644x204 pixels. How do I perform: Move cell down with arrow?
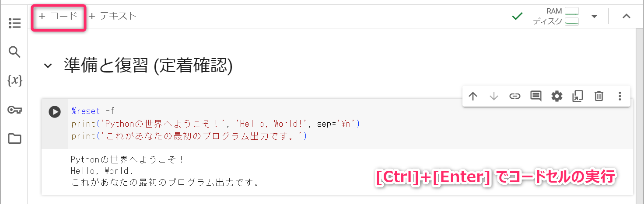coord(494,96)
